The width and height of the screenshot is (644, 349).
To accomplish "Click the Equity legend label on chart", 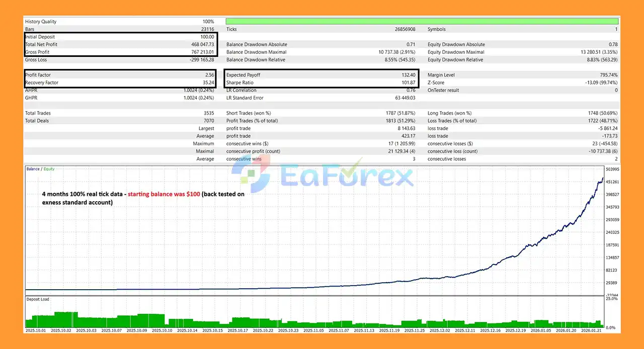I will pyautogui.click(x=49, y=169).
